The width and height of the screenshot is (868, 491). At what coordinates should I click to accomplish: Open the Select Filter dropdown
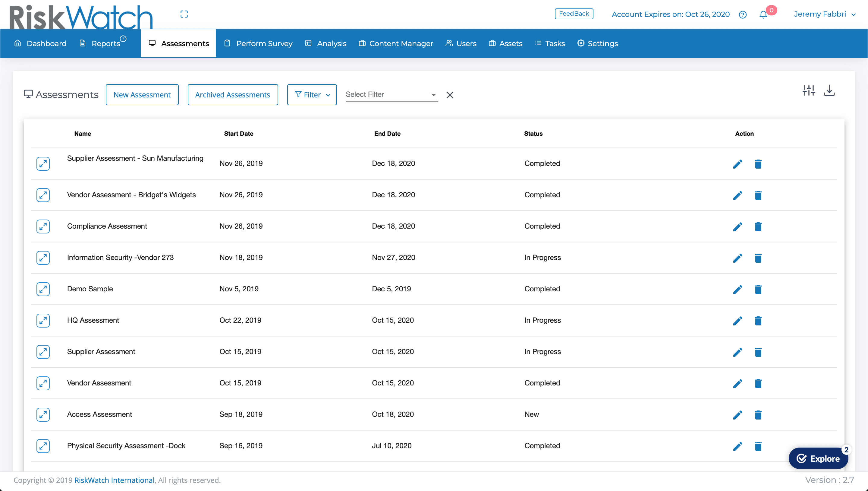[391, 94]
